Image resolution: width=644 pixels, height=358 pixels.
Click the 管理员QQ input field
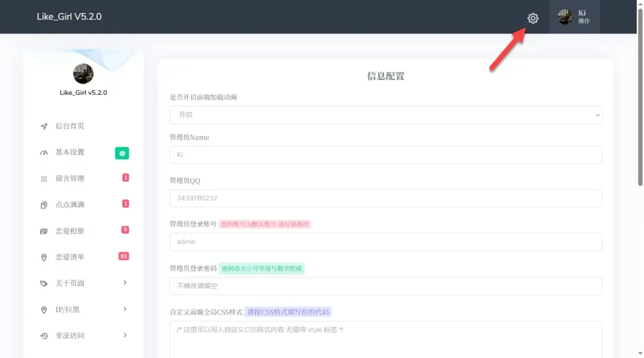click(385, 198)
